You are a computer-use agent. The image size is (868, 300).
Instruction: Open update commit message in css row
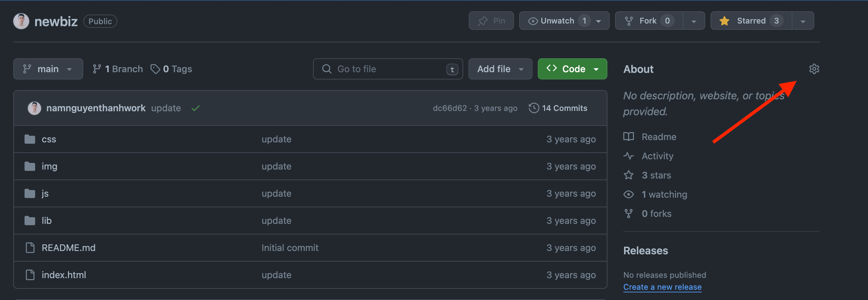[276, 139]
